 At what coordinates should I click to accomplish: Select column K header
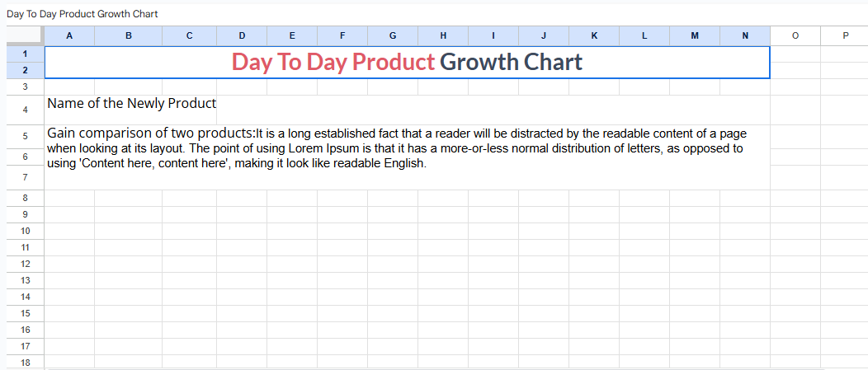[x=594, y=35]
